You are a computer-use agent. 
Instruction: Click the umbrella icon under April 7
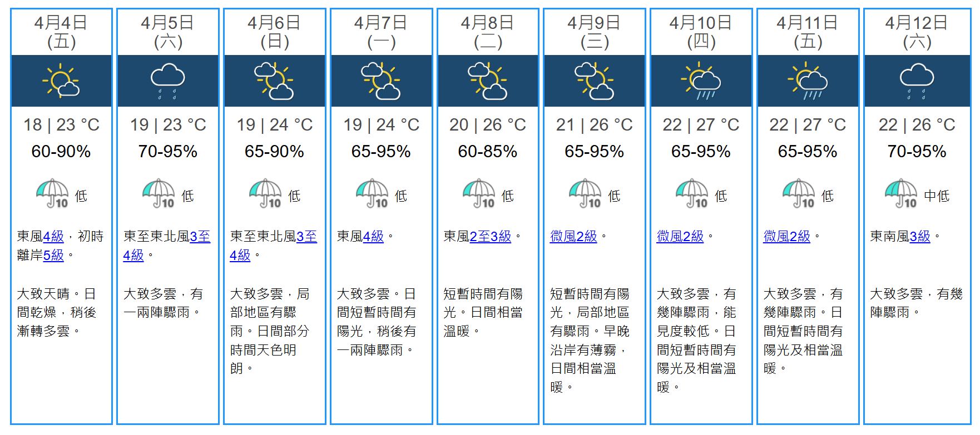(x=373, y=194)
